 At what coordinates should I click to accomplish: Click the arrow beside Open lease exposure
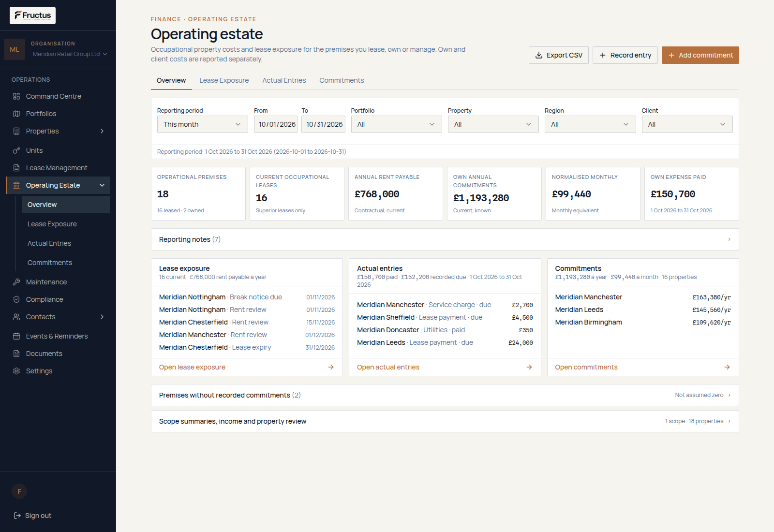[x=331, y=367]
